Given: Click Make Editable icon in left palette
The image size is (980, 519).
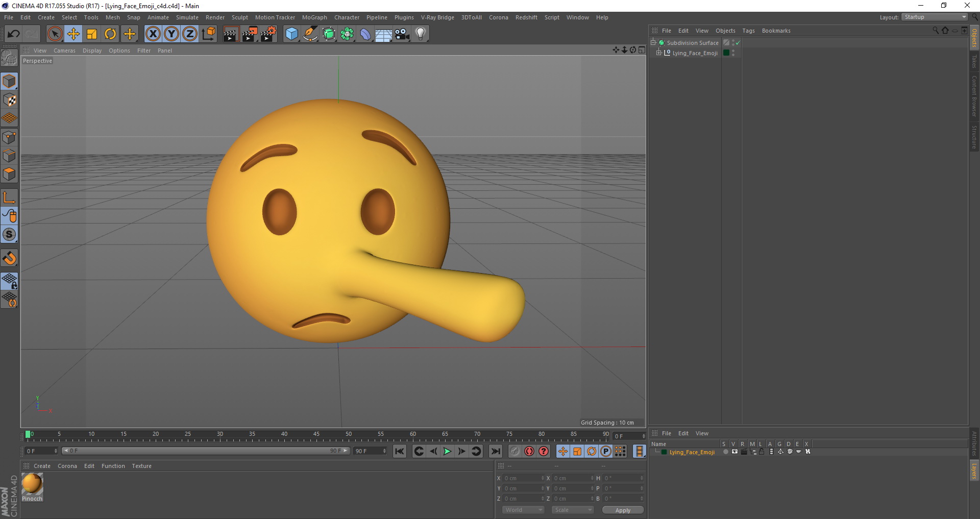Looking at the screenshot, I should 9,58.
